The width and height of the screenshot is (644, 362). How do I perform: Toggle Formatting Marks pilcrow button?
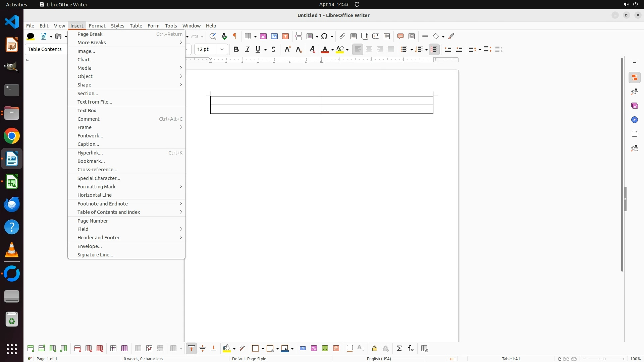(x=235, y=36)
